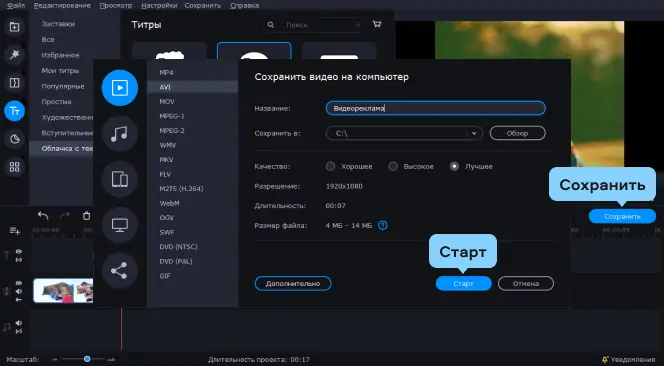Viewport: 664px width, 366px height.
Task: Click the Уведомления bell icon
Action: [606, 360]
